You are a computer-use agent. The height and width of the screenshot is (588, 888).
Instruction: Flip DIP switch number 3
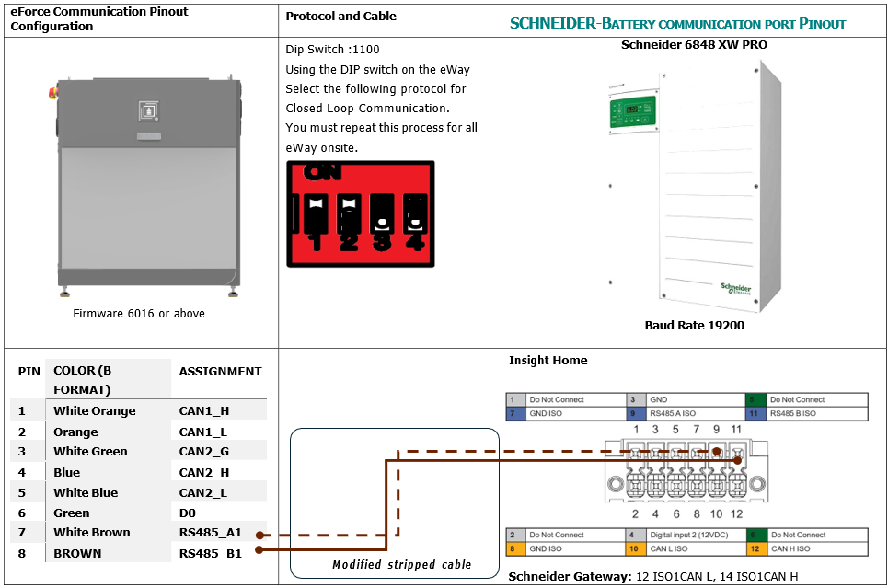tap(382, 214)
